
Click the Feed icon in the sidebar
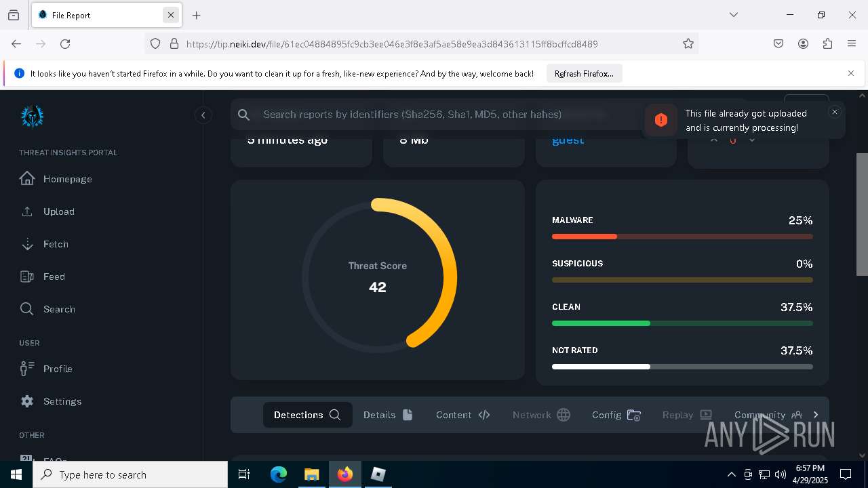pos(27,277)
